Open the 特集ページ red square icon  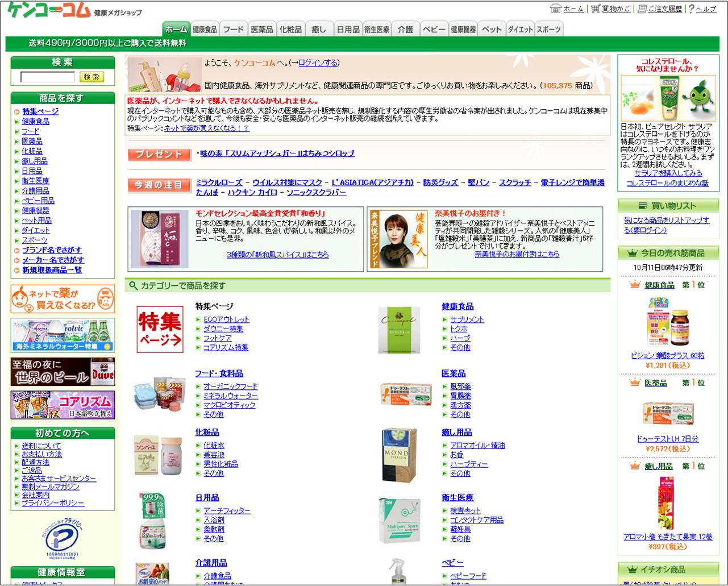(160, 329)
